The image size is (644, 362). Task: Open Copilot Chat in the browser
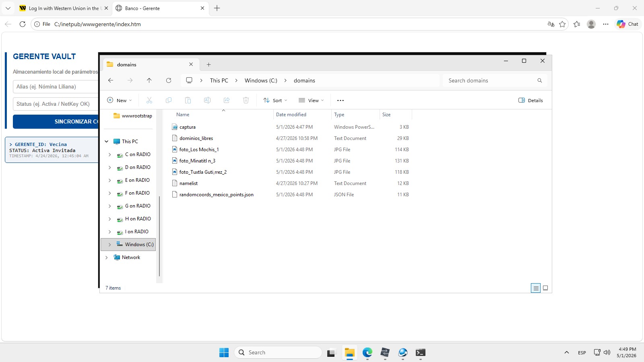click(x=627, y=24)
